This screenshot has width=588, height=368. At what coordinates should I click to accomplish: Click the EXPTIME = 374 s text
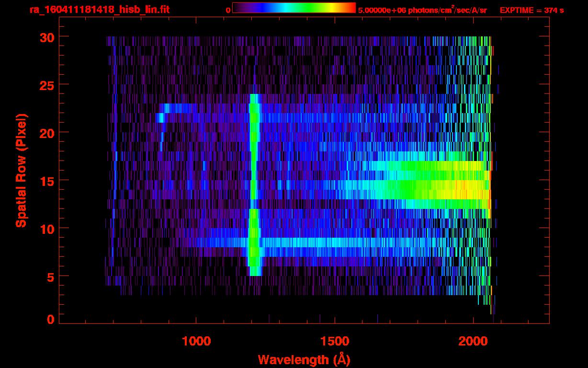[531, 10]
